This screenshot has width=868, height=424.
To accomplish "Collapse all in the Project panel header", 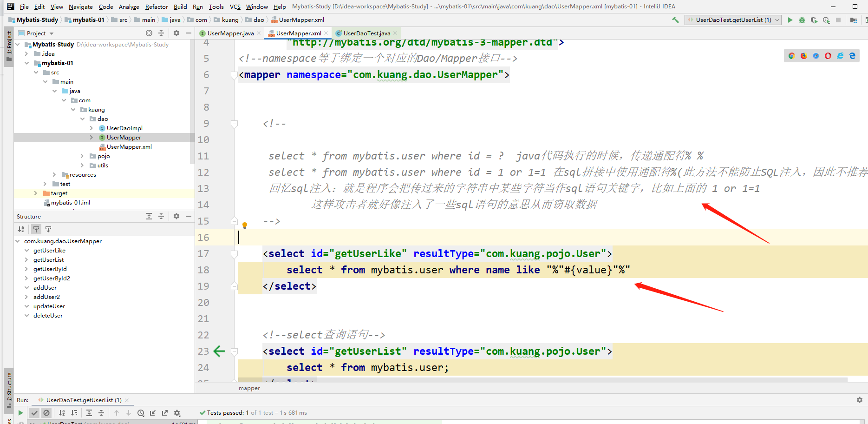I will pos(161,33).
